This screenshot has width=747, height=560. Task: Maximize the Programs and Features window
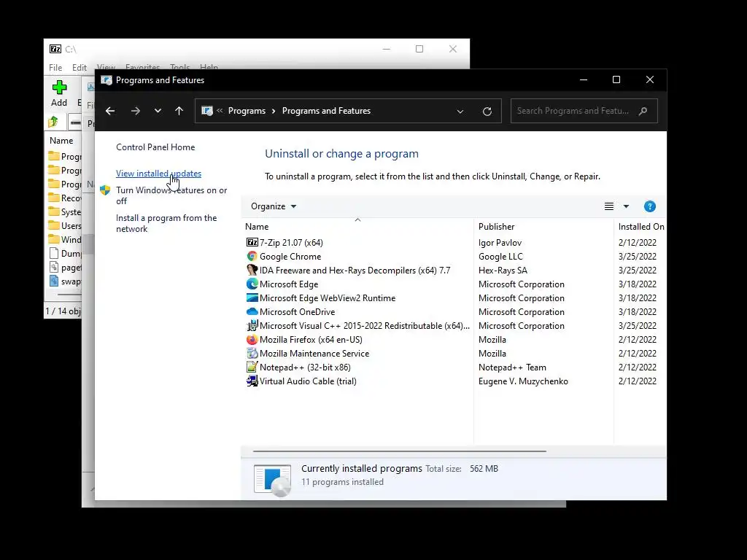click(x=616, y=80)
